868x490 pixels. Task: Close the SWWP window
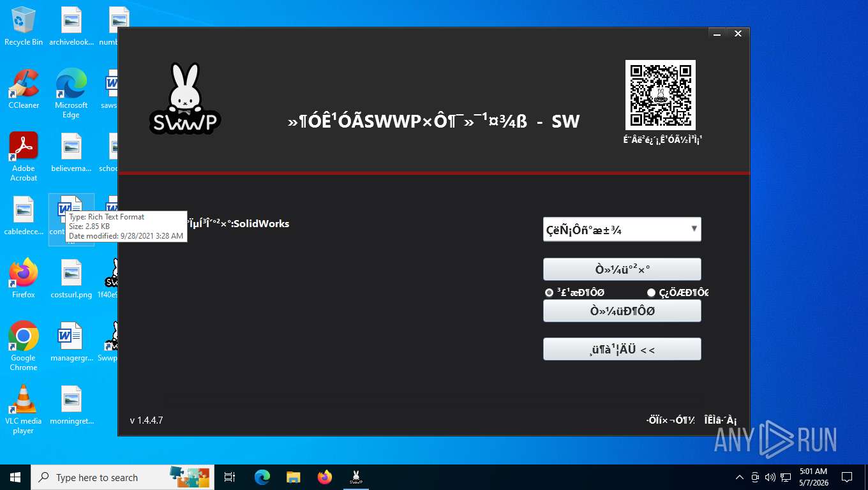click(x=738, y=34)
